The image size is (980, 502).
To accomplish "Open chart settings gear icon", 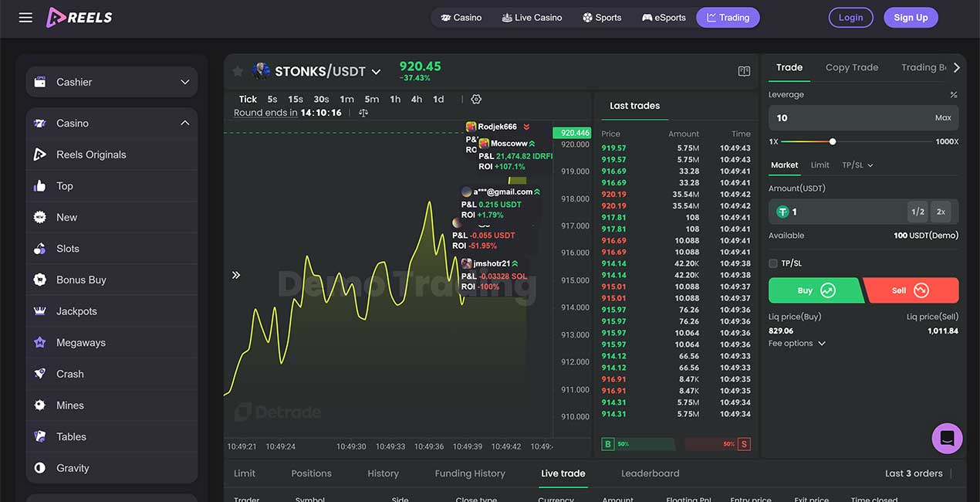I will pyautogui.click(x=476, y=99).
